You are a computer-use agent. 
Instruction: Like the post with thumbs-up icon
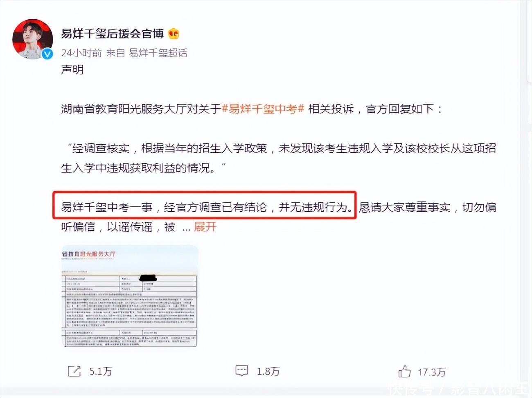click(x=404, y=371)
